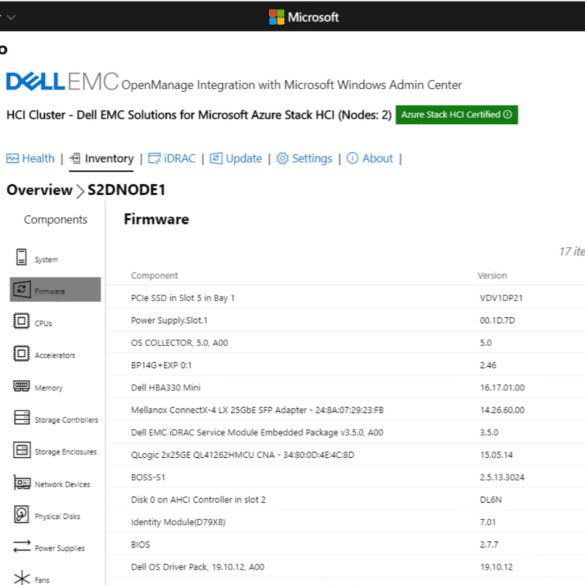
Task: Select the Firmware refresh icon in sidebar
Action: pos(22,289)
